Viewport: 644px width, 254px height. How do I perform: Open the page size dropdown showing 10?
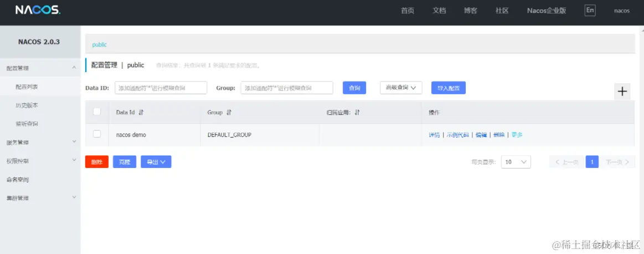tap(516, 162)
